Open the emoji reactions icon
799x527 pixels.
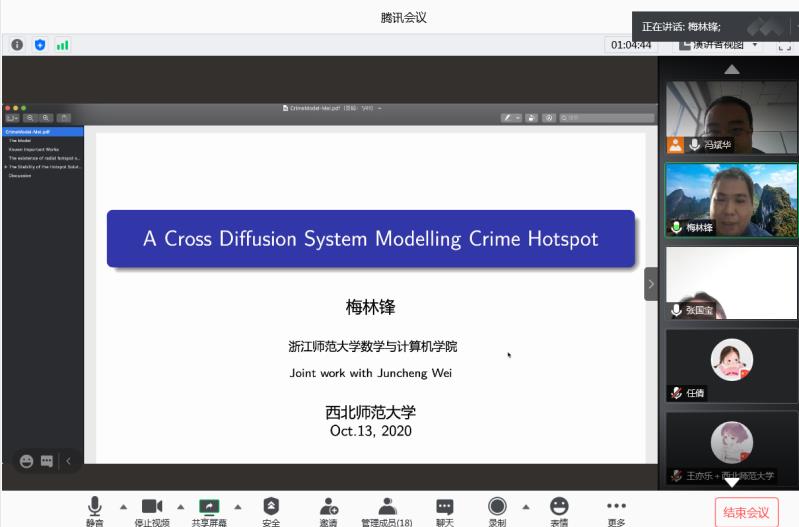(559, 509)
